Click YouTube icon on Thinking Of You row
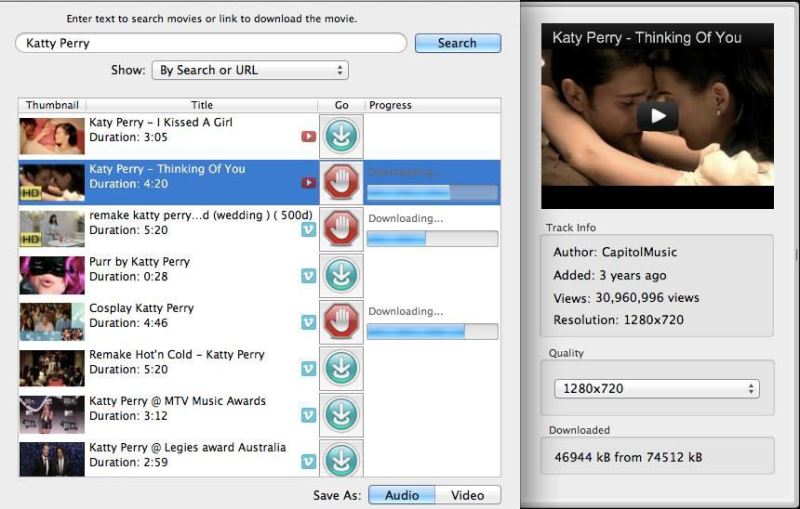The height and width of the screenshot is (509, 800). pos(308,183)
